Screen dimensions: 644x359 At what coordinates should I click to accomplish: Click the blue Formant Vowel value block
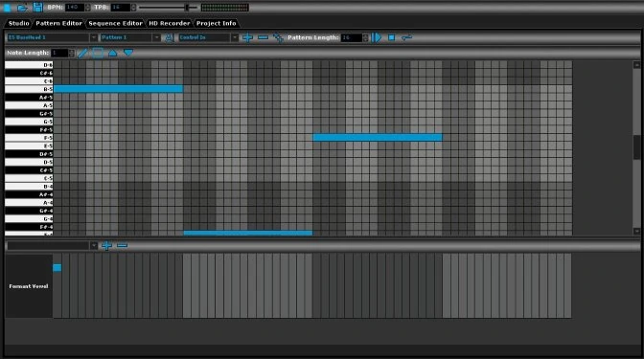click(x=57, y=267)
